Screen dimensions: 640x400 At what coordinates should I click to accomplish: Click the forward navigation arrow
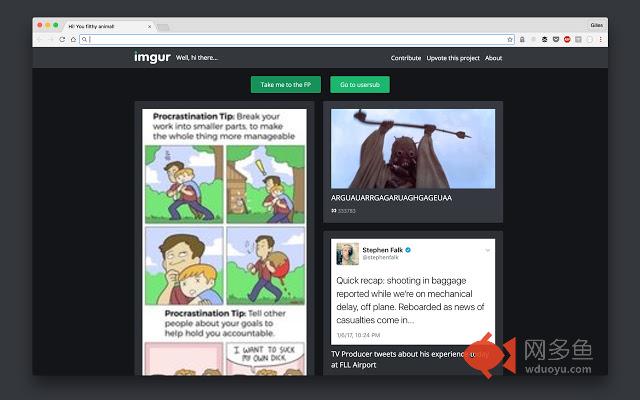[51, 40]
